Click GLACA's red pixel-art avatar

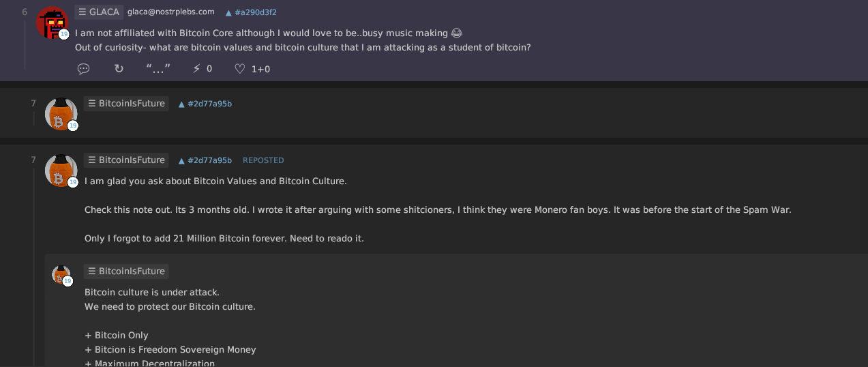coord(51,23)
